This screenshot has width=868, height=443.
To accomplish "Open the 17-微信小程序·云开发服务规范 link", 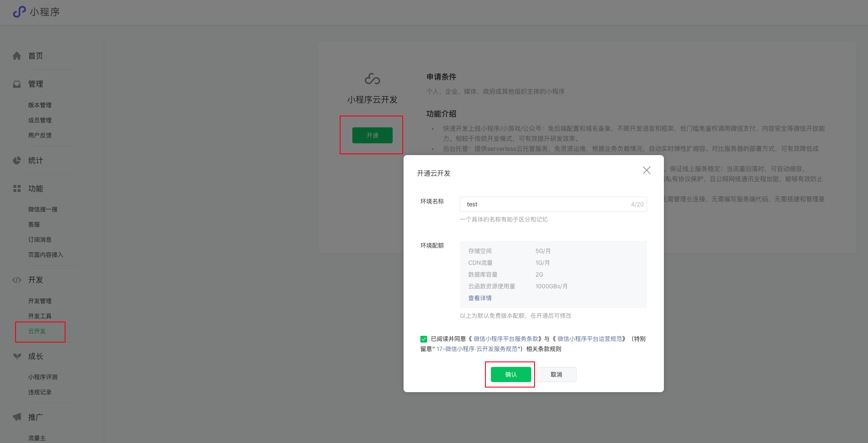I will 477,349.
